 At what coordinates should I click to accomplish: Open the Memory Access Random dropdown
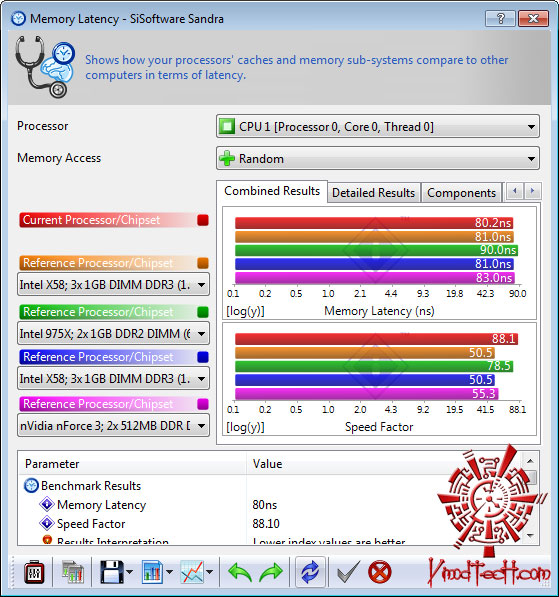click(378, 158)
